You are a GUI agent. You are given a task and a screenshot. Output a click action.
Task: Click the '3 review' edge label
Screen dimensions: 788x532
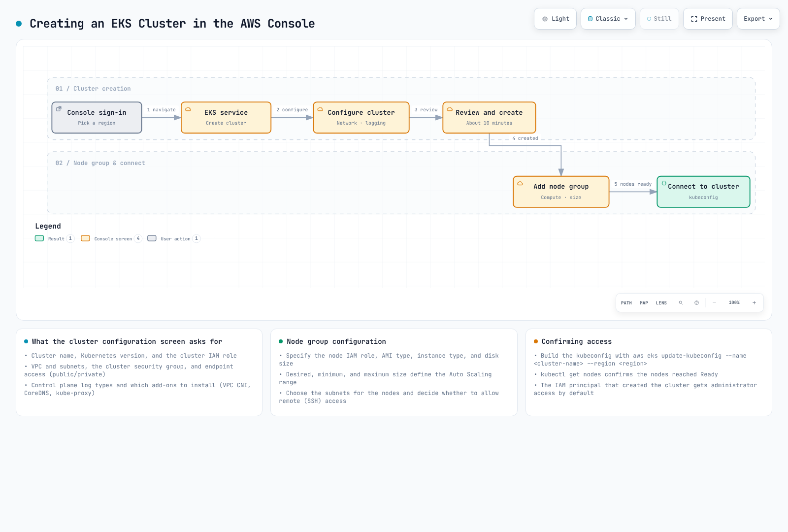426,110
